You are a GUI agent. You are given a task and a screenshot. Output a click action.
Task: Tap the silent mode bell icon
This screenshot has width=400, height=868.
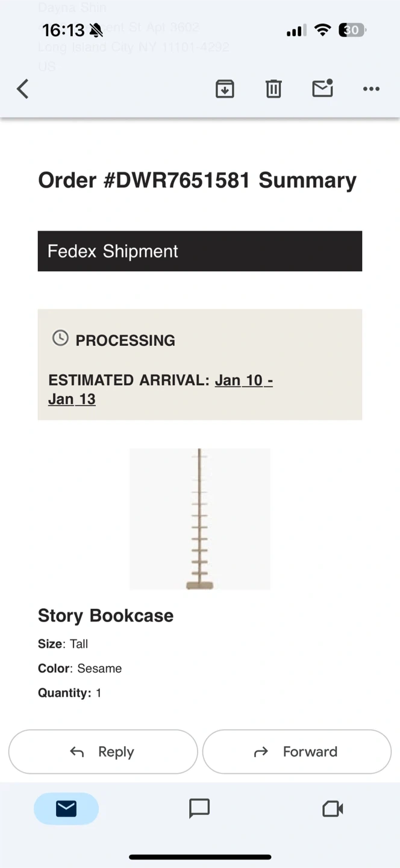coord(96,30)
